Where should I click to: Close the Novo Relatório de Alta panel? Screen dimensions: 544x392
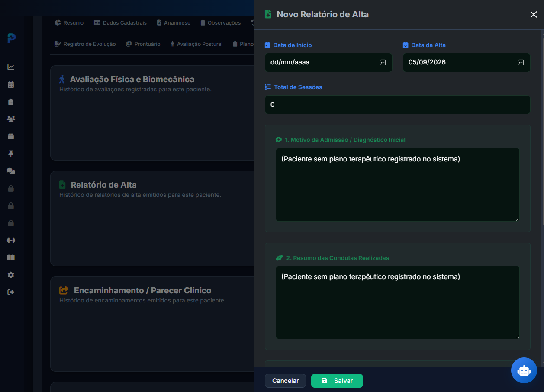click(x=534, y=14)
